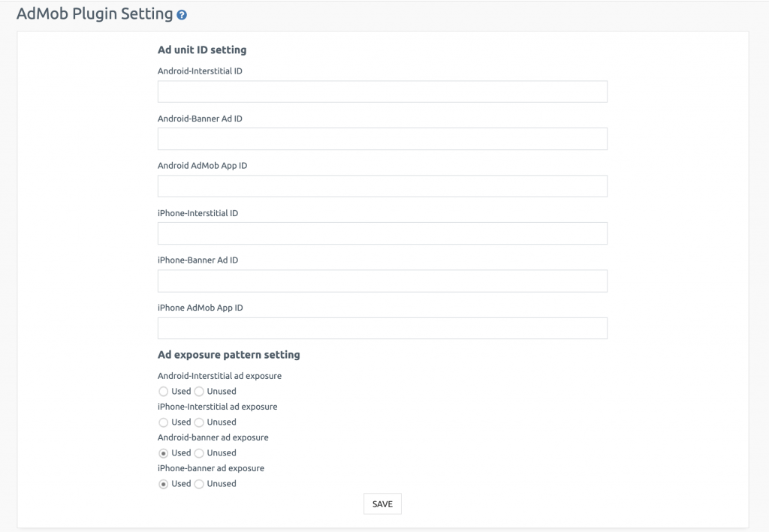Click the question mark beside the page title

[x=183, y=14]
